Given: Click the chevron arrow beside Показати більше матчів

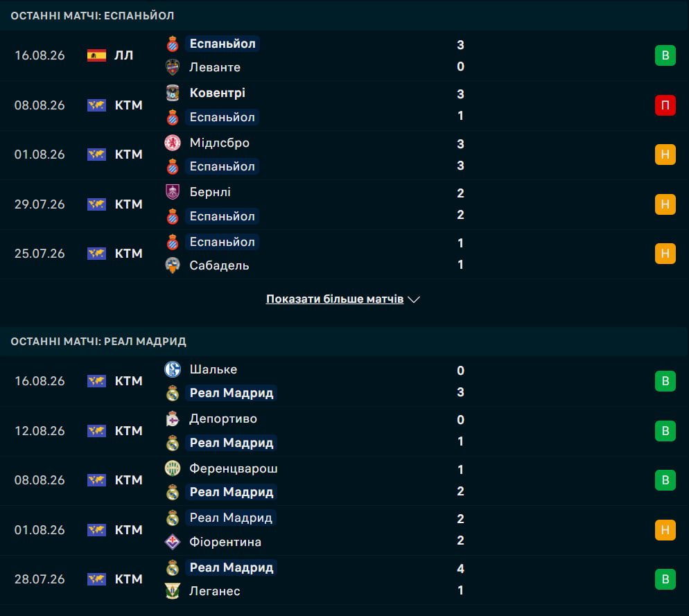Looking at the screenshot, I should click(414, 299).
